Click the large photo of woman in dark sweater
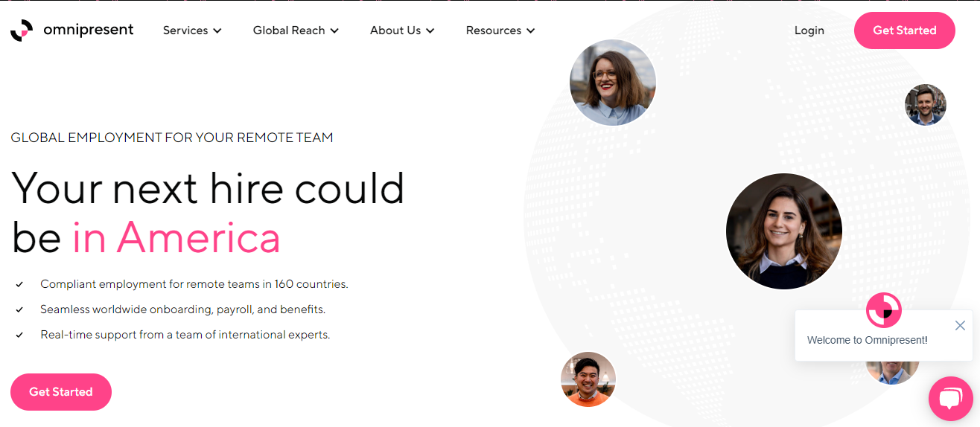 784,231
